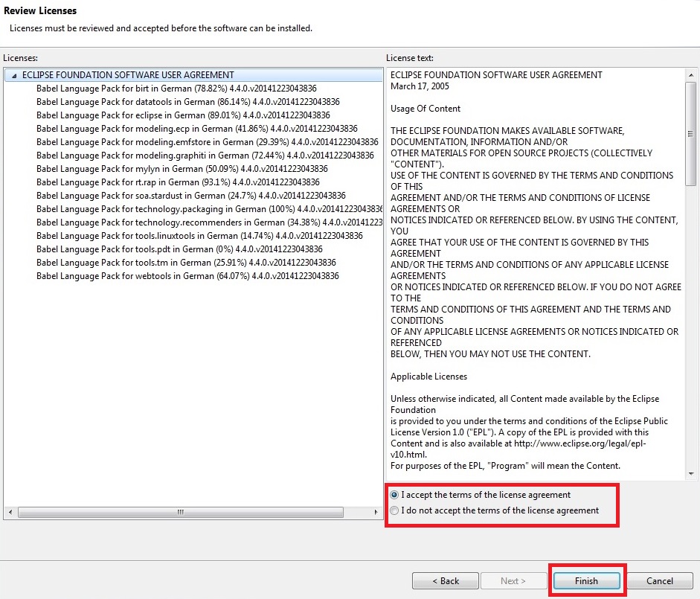Image resolution: width=700 pixels, height=599 pixels.
Task: Select Babel Language Pack for modeling.emfstore
Action: click(207, 142)
